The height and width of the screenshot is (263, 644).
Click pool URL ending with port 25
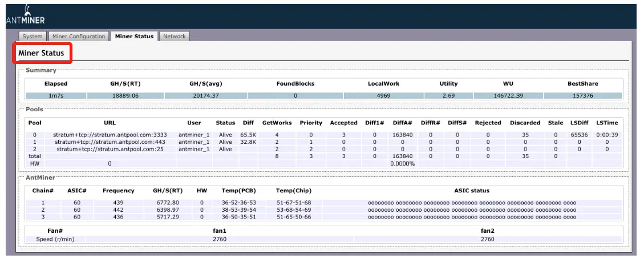[x=110, y=149]
